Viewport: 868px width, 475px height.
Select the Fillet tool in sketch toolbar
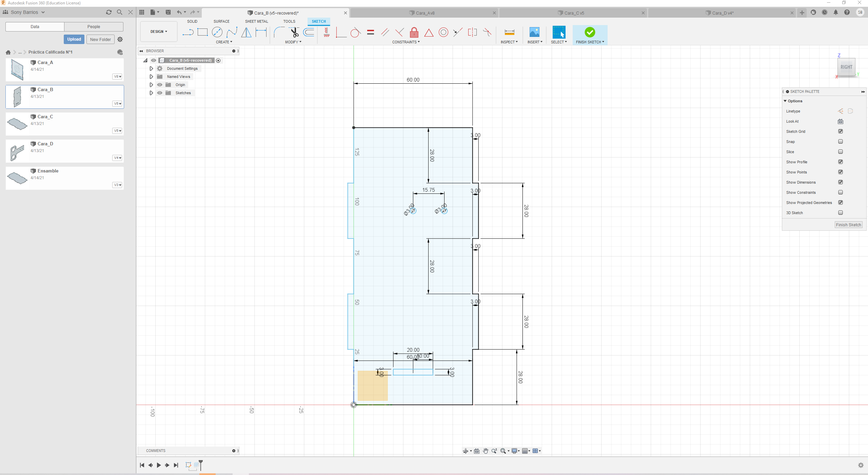(x=278, y=32)
